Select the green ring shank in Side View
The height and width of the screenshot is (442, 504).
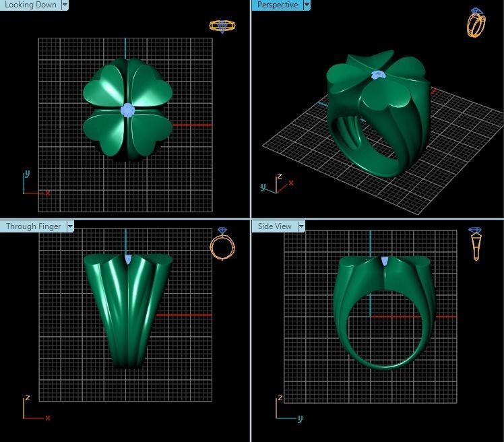384,313
